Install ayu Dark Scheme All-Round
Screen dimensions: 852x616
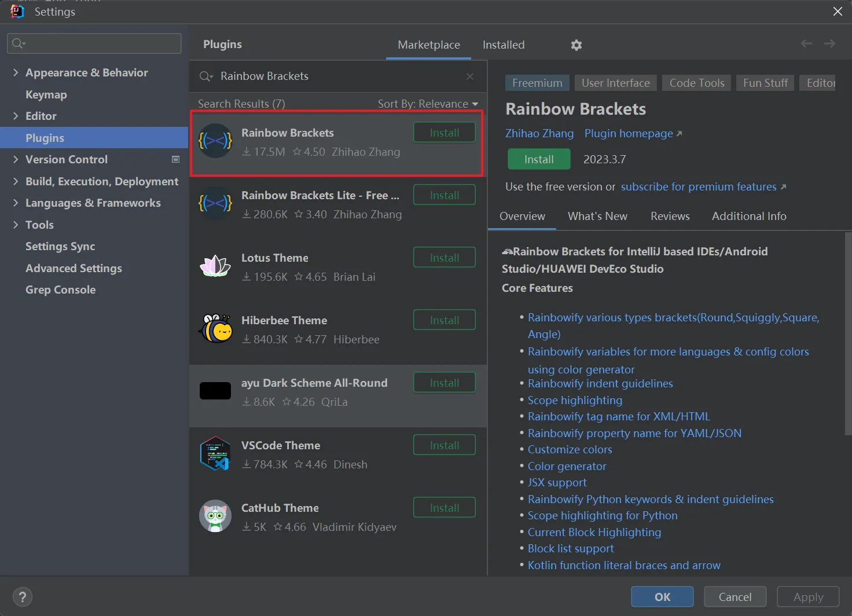(x=445, y=383)
